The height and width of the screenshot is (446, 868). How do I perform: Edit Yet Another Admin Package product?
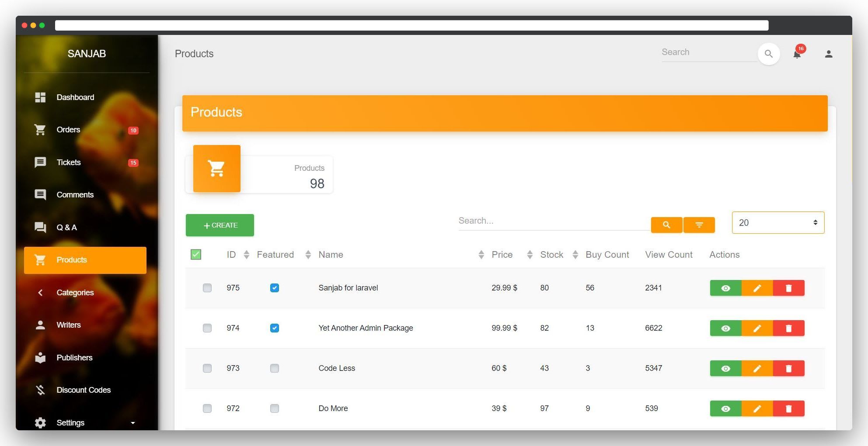click(757, 328)
